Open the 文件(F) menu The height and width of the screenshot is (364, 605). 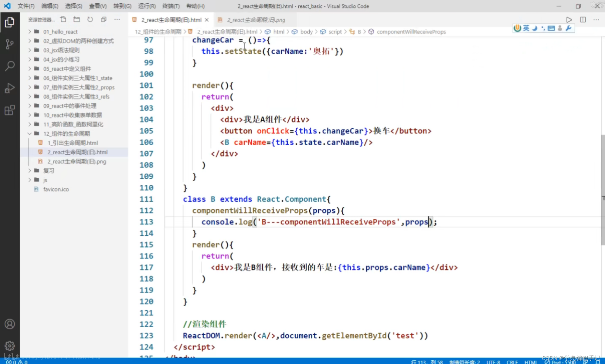click(x=26, y=6)
